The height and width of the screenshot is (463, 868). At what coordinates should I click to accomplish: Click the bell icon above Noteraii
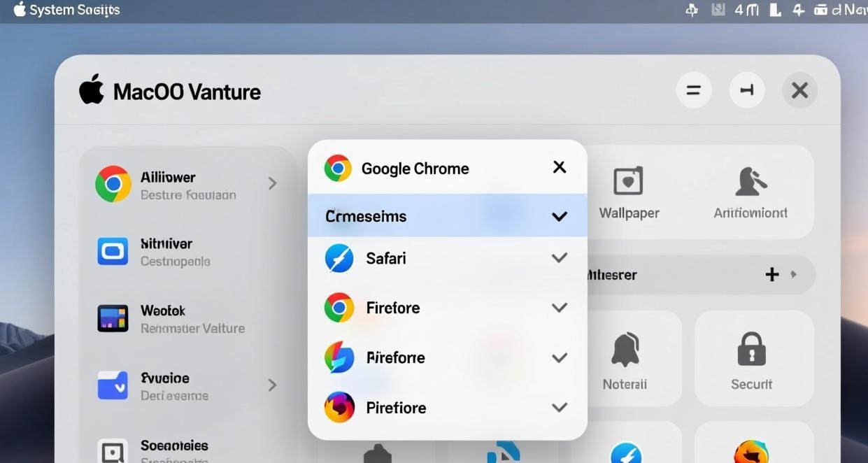click(625, 350)
